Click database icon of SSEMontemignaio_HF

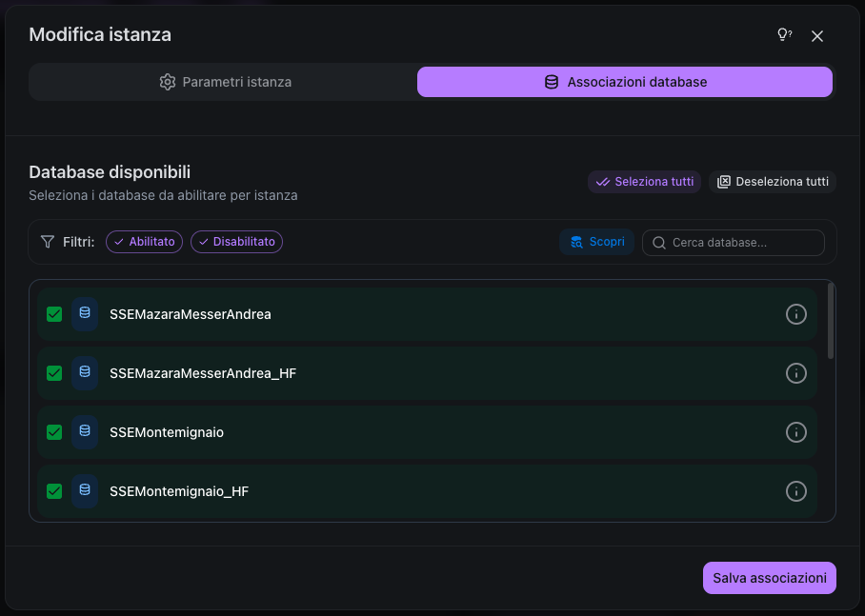(x=85, y=491)
